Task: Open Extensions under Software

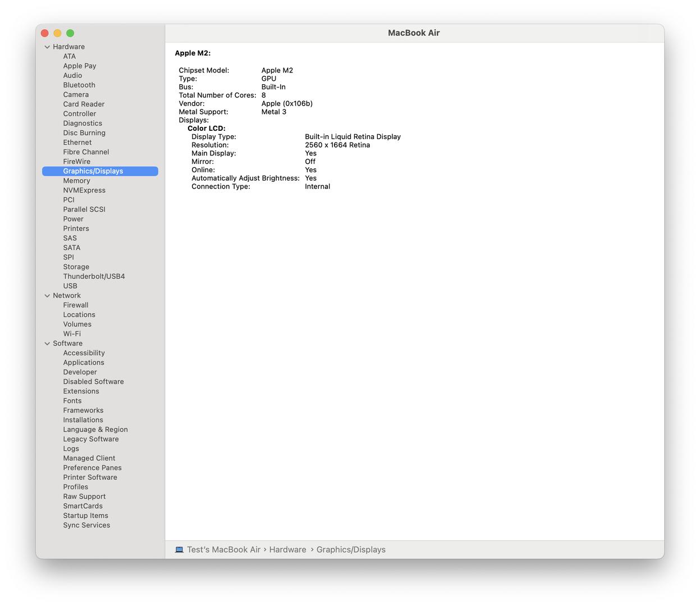Action: tap(81, 391)
